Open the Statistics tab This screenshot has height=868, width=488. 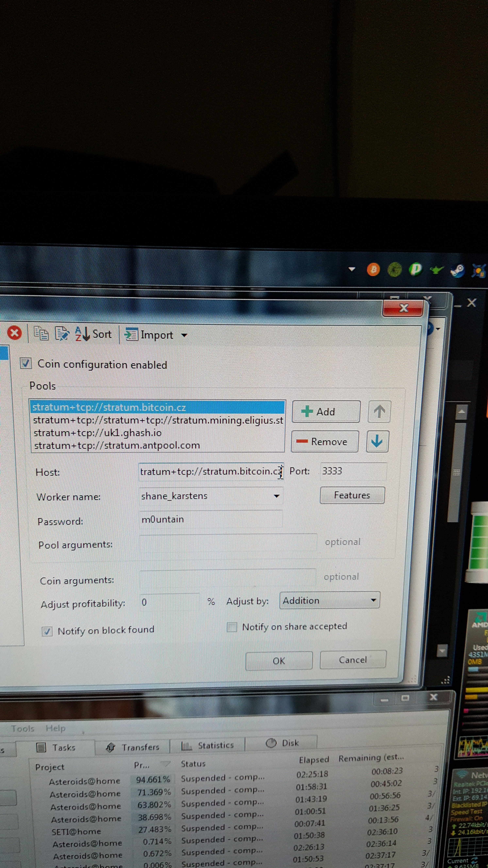click(207, 745)
